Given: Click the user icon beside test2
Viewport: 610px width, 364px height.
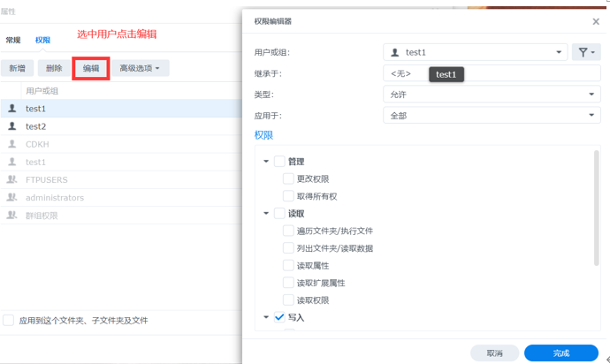Looking at the screenshot, I should [x=12, y=126].
